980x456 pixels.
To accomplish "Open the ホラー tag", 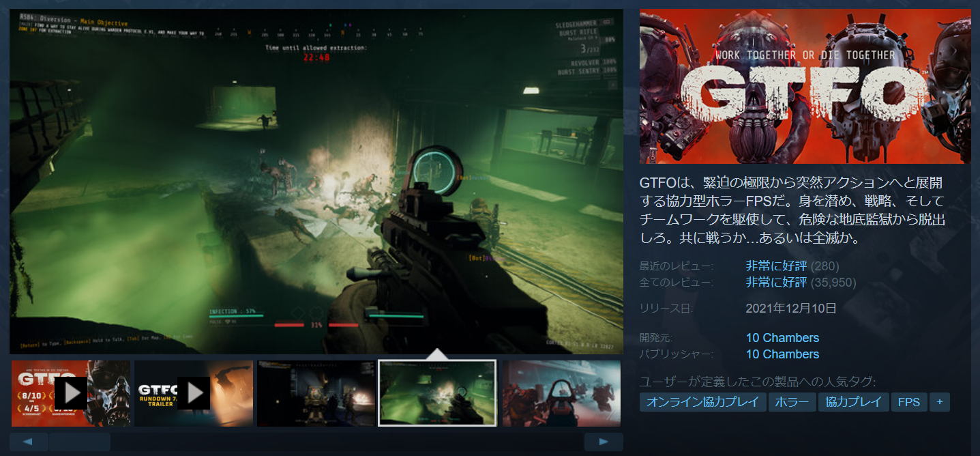I will point(792,402).
